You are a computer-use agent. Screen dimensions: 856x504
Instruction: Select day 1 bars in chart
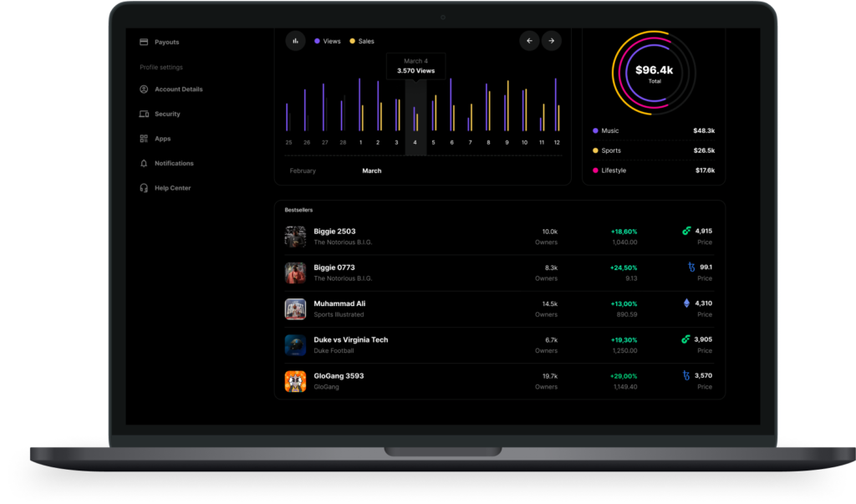point(361,104)
